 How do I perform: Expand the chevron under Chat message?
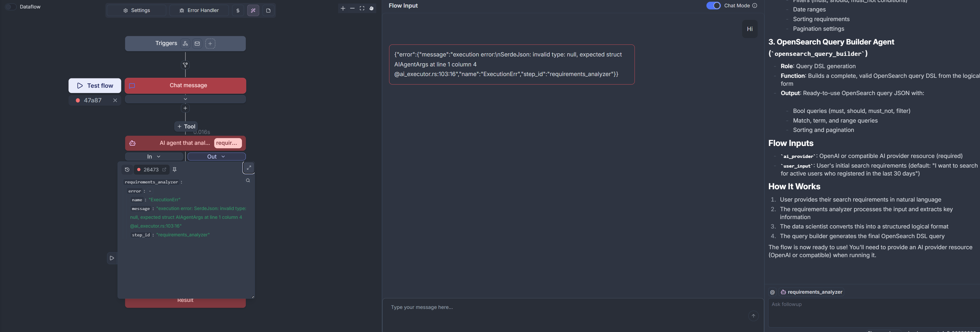pyautogui.click(x=185, y=99)
